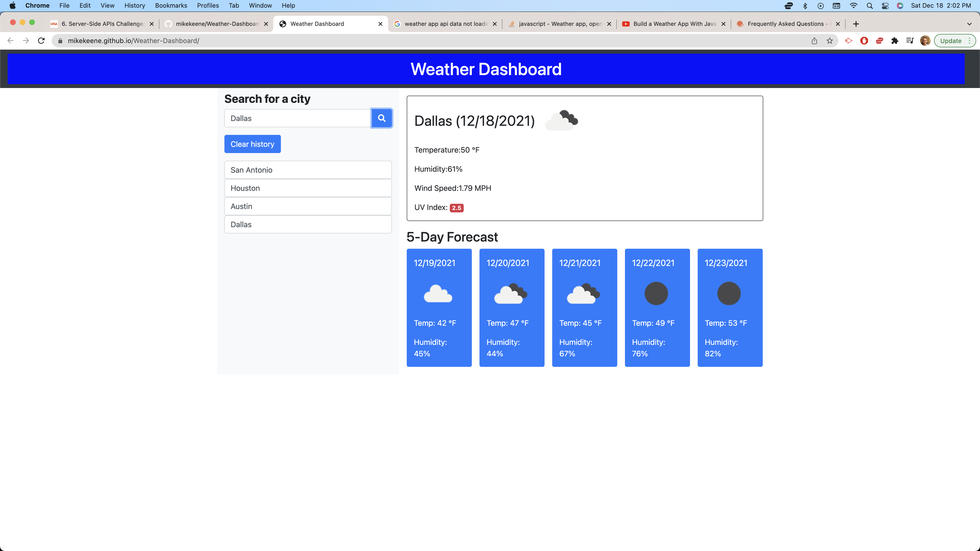Click the share page icon in address bar
The image size is (980, 551).
click(814, 41)
